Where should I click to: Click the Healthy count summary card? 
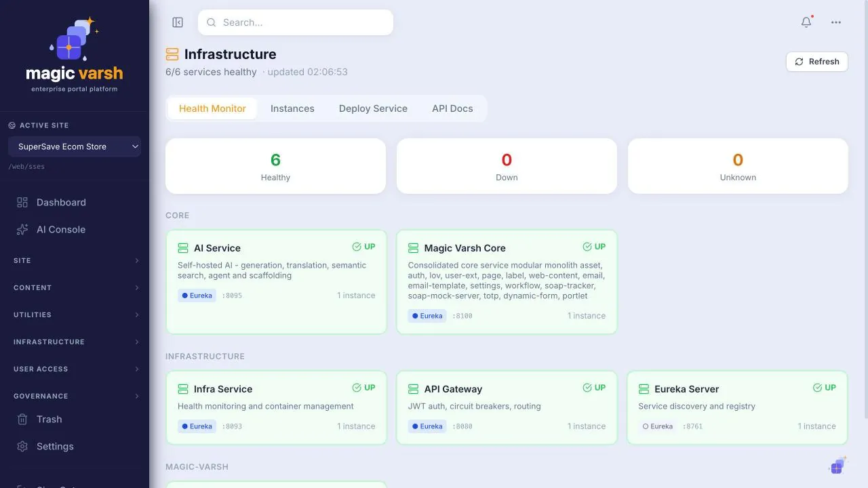[275, 166]
